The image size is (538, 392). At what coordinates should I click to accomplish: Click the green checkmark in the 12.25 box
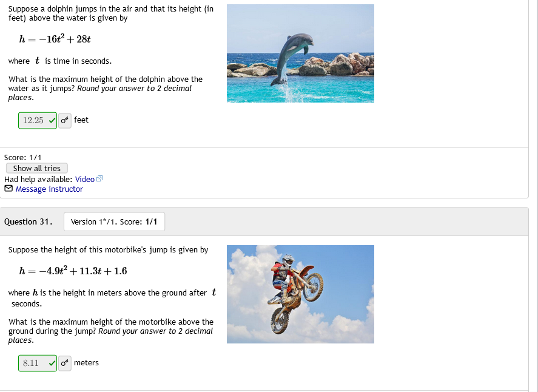[52, 121]
